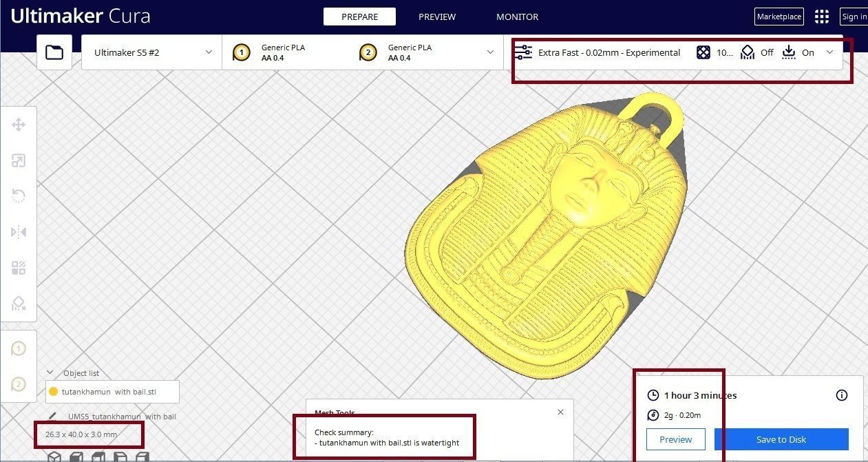The height and width of the screenshot is (462, 868).
Task: Click Save to Disk
Action: (781, 439)
